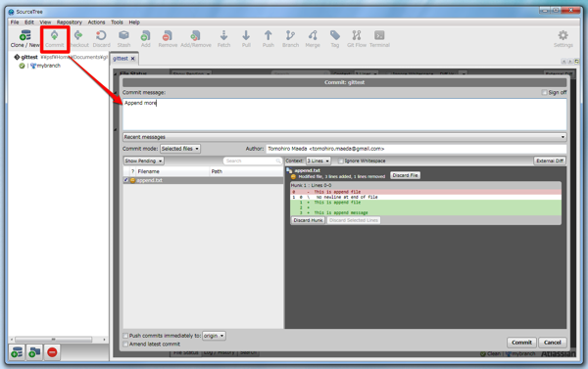Click the Path column header
Screen dimensions: 588x369
[x=246, y=171]
